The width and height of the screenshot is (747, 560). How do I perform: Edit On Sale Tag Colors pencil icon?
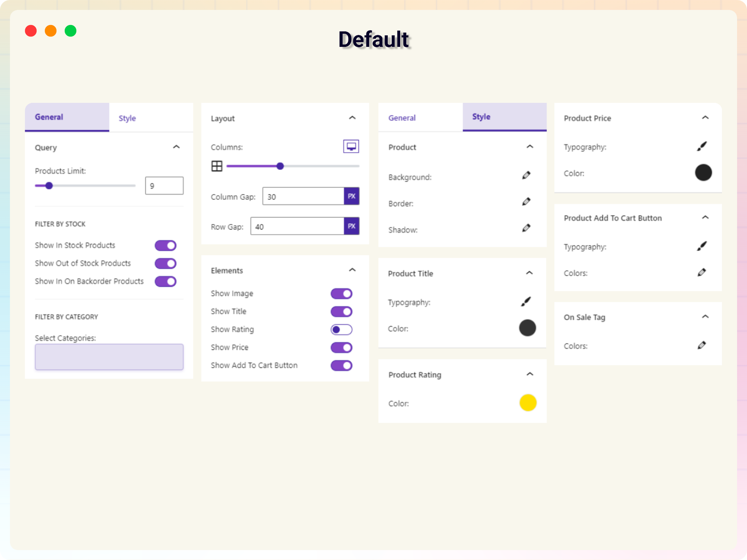[702, 346]
